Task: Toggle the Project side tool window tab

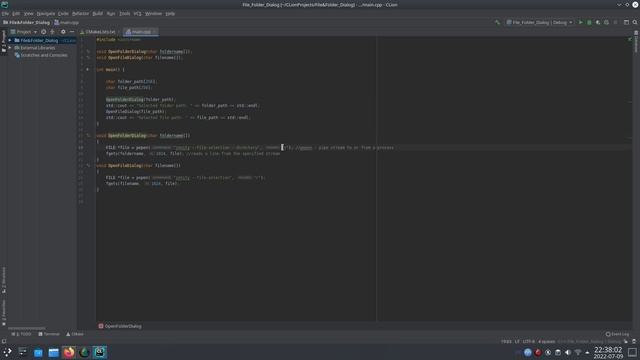Action: point(4,41)
